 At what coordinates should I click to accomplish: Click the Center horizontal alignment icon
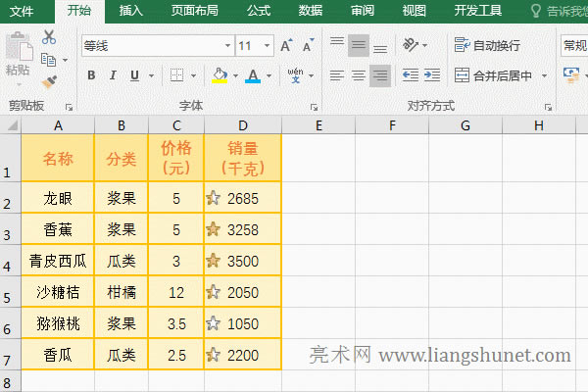358,75
